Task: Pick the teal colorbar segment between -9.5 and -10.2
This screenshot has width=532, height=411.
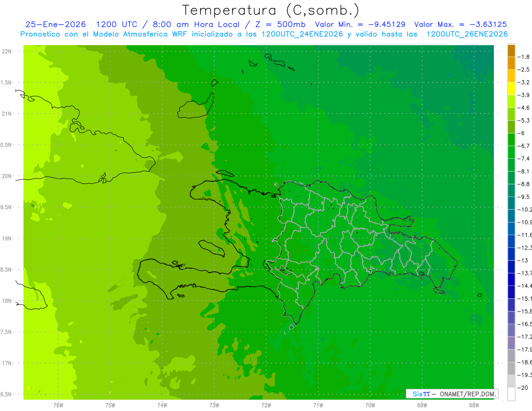Action: [x=511, y=203]
